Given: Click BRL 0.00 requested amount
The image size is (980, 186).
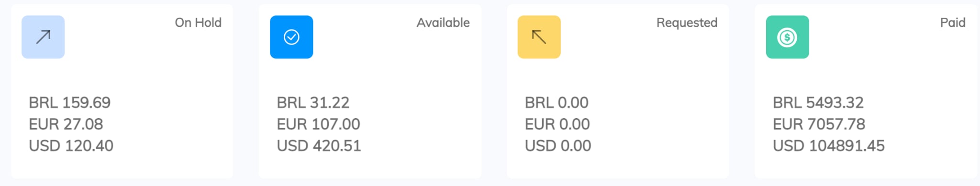Looking at the screenshot, I should [x=557, y=102].
